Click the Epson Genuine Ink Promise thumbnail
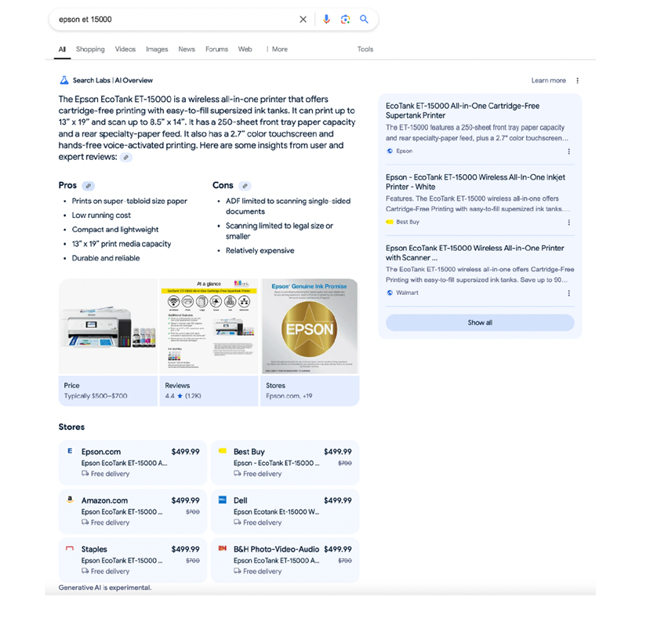This screenshot has width=668, height=644. [309, 326]
